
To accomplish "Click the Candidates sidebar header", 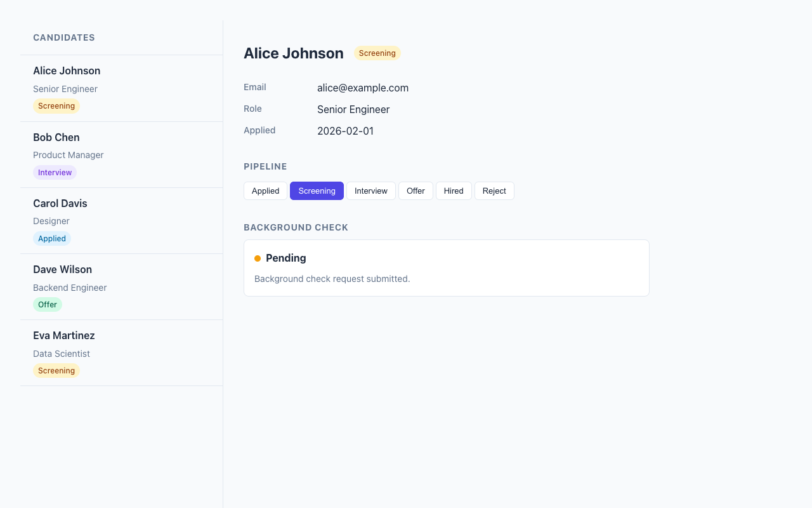I will [x=64, y=38].
